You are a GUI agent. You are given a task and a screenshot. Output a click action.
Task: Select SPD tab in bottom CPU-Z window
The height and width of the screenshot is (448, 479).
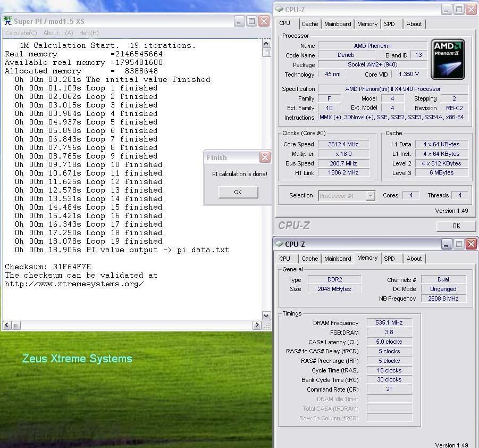click(x=389, y=259)
